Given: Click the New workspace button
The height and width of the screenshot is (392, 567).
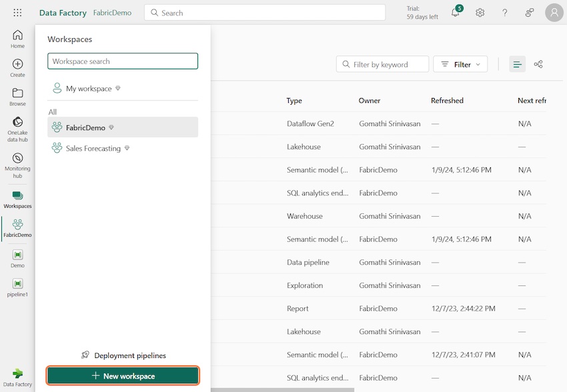Looking at the screenshot, I should click(123, 376).
